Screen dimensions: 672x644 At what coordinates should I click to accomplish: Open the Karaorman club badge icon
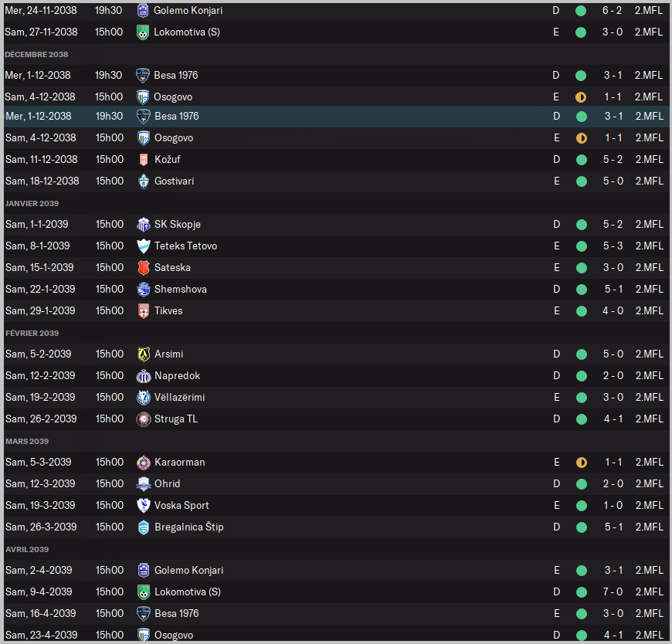tap(143, 463)
